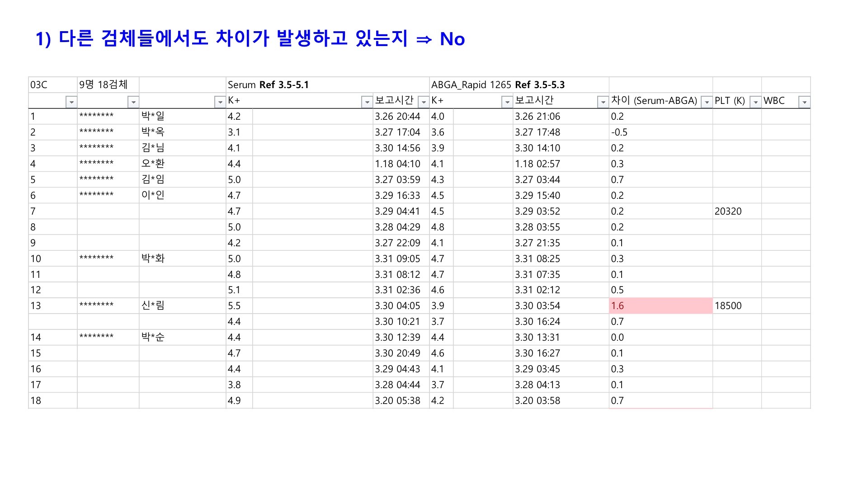Open filter dropdown for first number column
Viewport: 868px width, 488px height.
pyautogui.click(x=71, y=102)
